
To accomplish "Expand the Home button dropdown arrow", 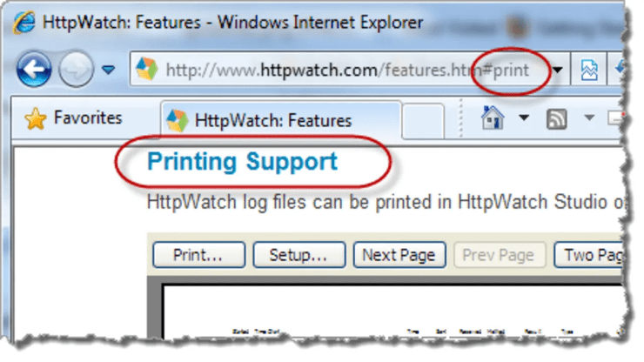I will 524,118.
